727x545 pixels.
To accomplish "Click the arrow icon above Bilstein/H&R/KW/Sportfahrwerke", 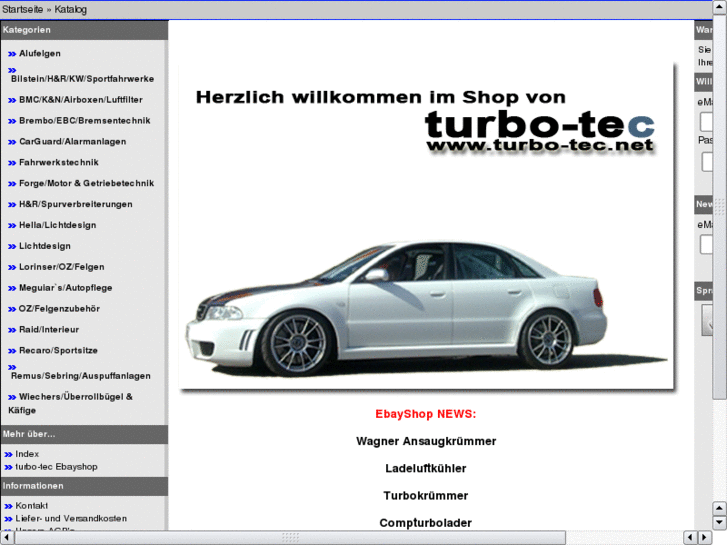I will click(x=11, y=70).
